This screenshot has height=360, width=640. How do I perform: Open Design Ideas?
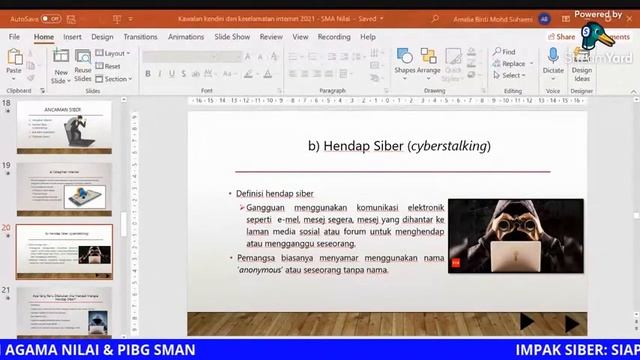click(x=582, y=65)
